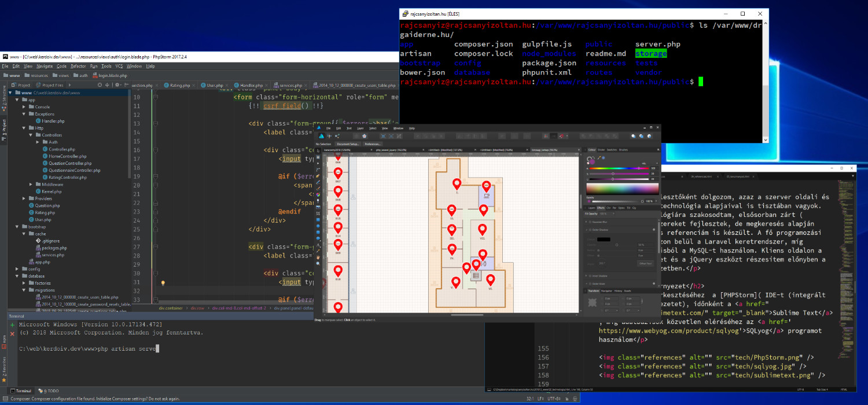
Task: Expand the Providers folder
Action: pyautogui.click(x=24, y=198)
